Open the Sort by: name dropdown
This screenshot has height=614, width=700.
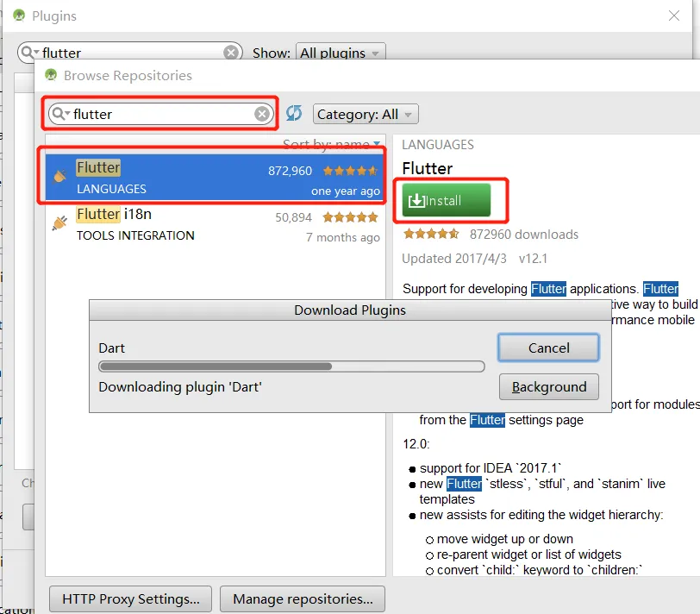pyautogui.click(x=331, y=144)
